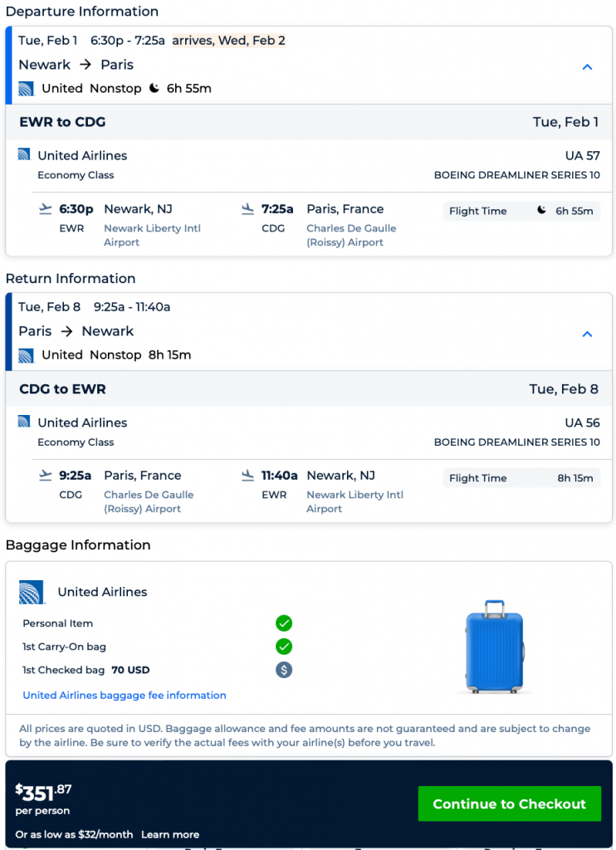Click the landing plane icon for 11:40a arrival
The width and height of the screenshot is (616, 850).
(x=247, y=475)
